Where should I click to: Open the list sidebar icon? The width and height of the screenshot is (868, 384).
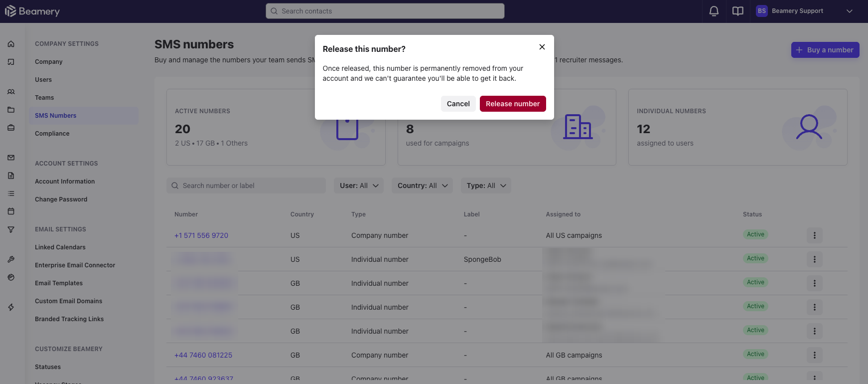point(11,193)
